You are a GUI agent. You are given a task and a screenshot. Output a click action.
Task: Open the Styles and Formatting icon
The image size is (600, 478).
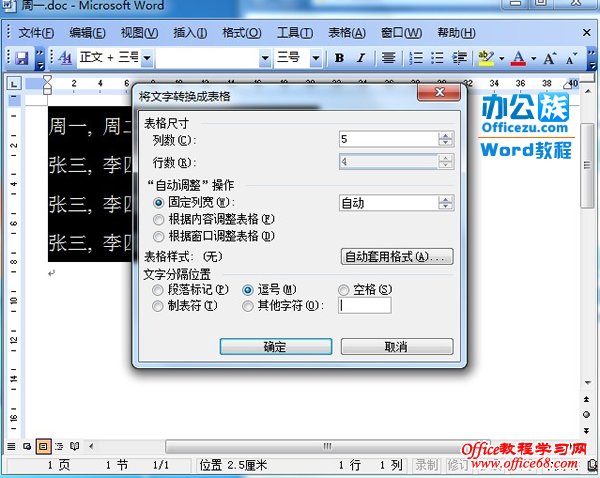pyautogui.click(x=65, y=58)
